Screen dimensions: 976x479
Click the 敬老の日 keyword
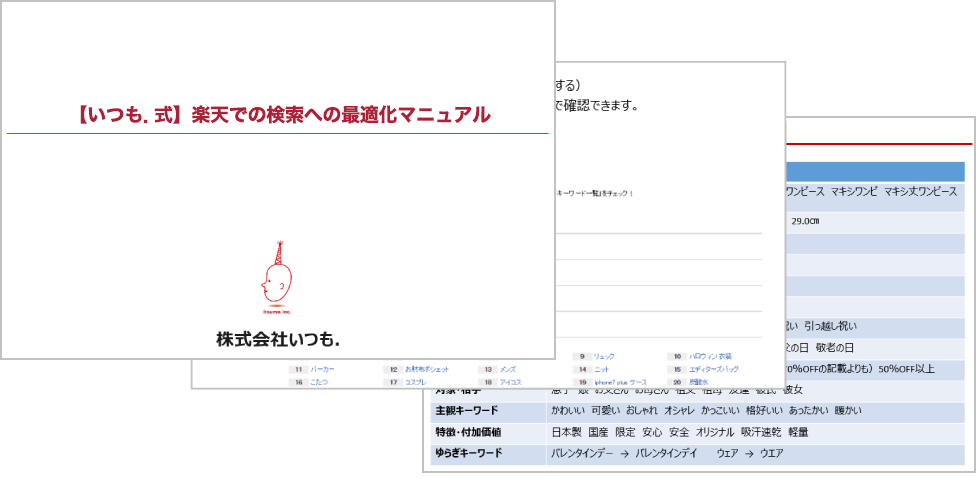tap(833, 348)
